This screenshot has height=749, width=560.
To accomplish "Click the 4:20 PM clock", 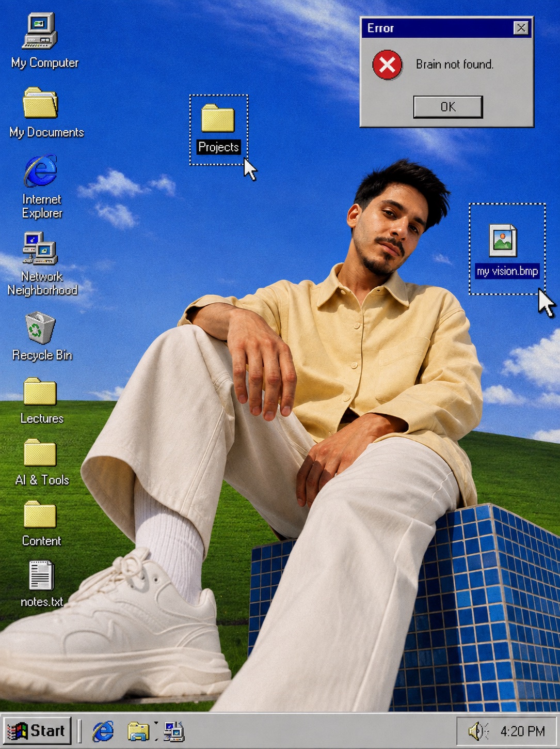I will [x=522, y=731].
